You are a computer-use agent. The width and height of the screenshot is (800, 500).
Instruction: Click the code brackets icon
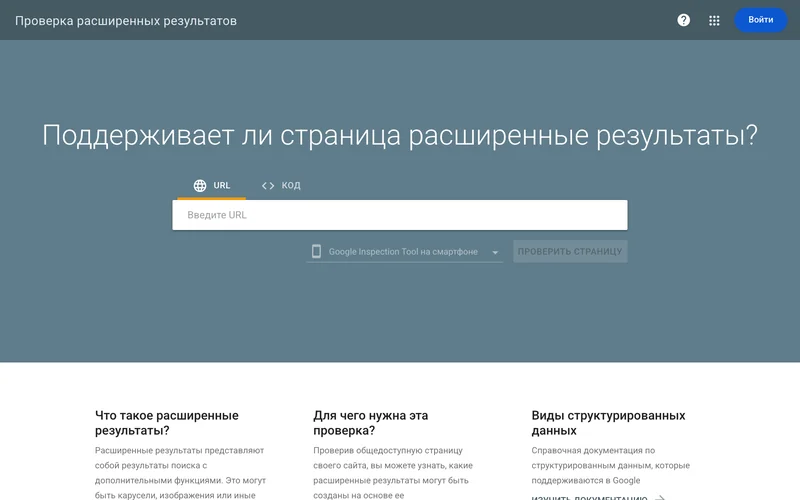click(x=268, y=186)
